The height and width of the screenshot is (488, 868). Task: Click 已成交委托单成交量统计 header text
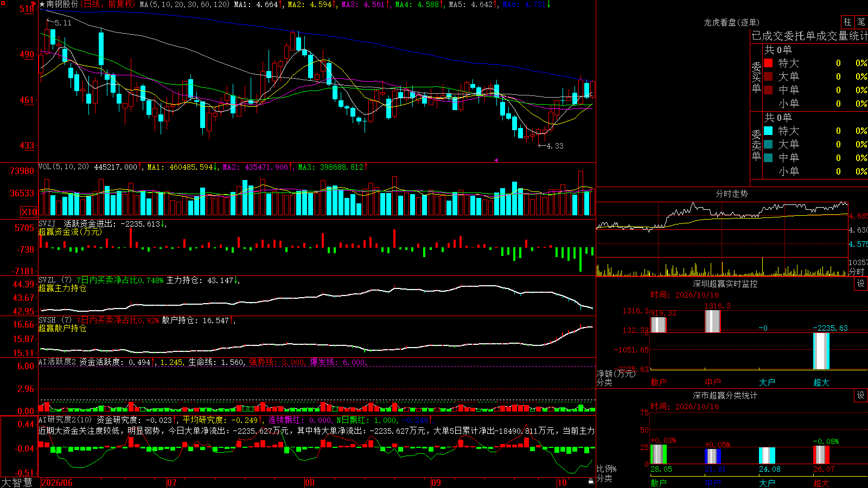point(809,36)
